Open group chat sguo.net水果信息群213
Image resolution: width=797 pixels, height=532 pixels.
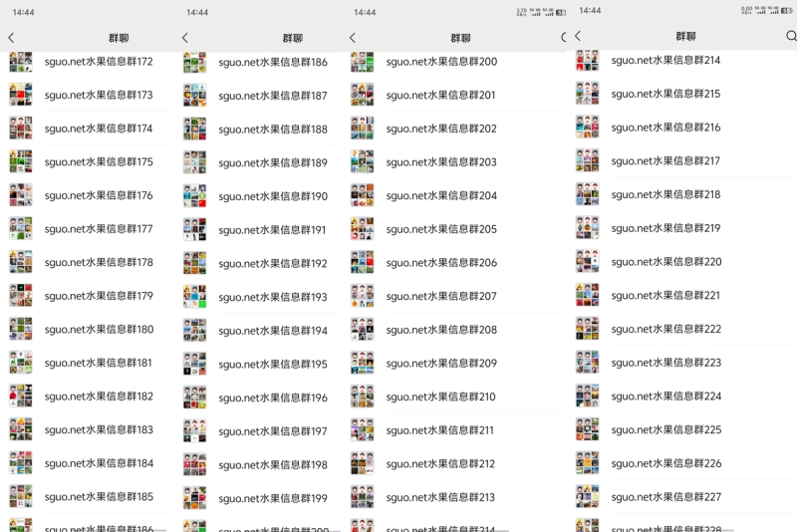point(455,497)
